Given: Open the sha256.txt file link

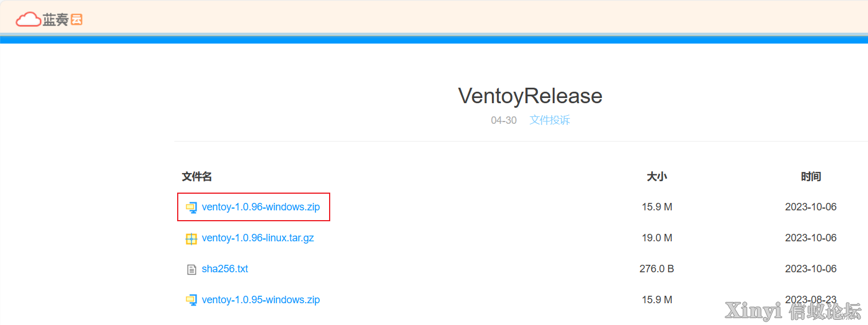Looking at the screenshot, I should (x=225, y=269).
